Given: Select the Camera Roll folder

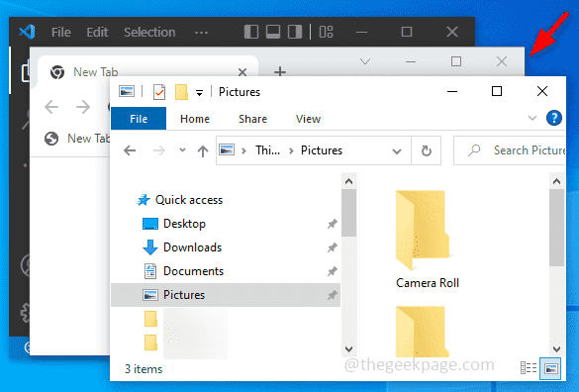Looking at the screenshot, I should (428, 239).
